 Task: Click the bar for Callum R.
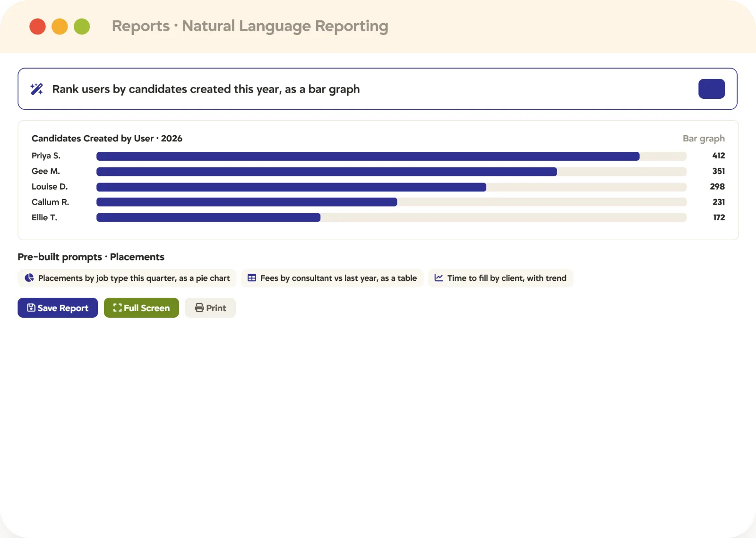pos(247,202)
